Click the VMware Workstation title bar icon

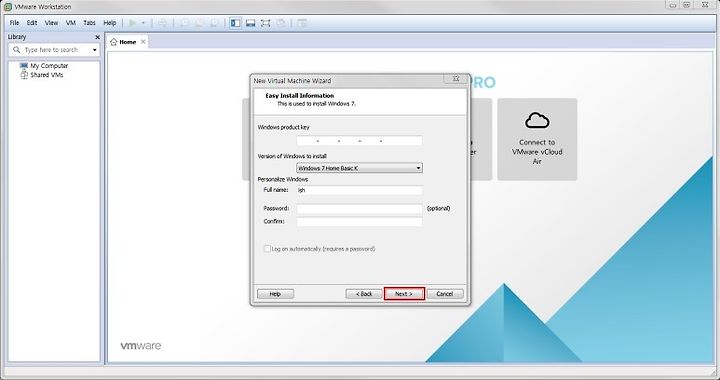point(8,7)
